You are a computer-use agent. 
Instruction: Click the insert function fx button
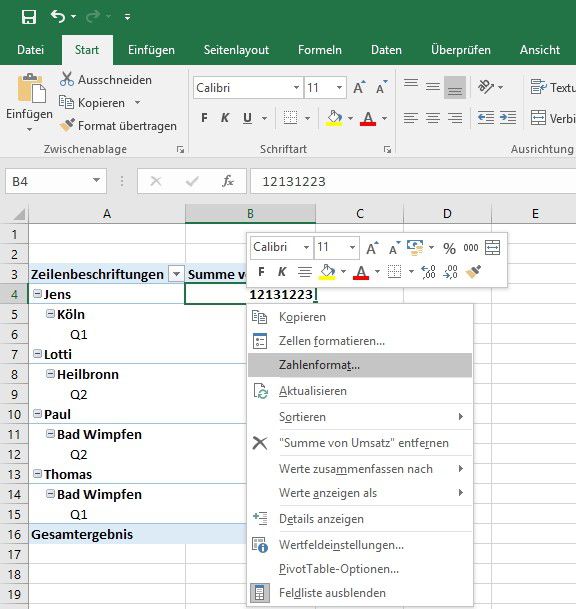tap(228, 181)
